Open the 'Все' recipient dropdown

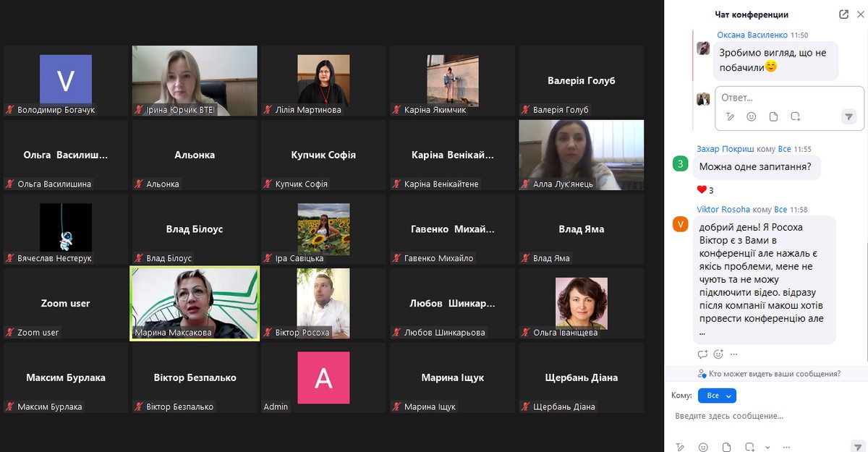[716, 396]
